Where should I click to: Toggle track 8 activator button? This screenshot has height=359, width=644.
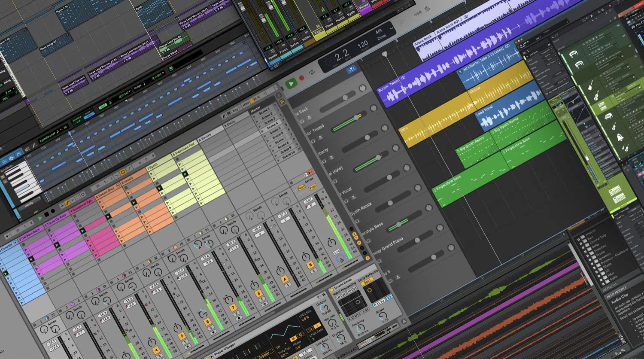(258, 293)
